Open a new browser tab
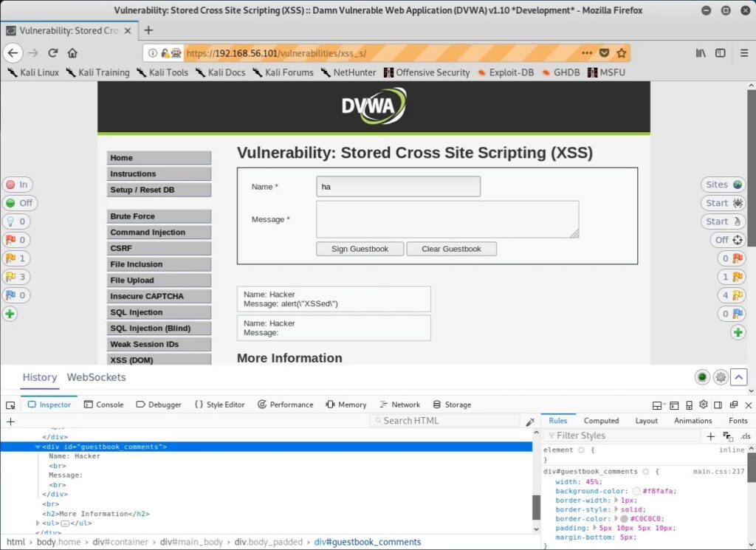 pos(148,30)
